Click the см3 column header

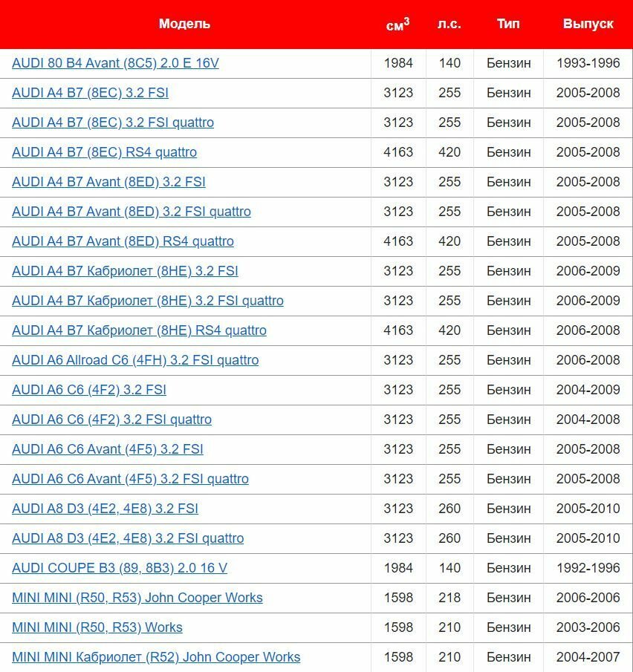coord(398,24)
